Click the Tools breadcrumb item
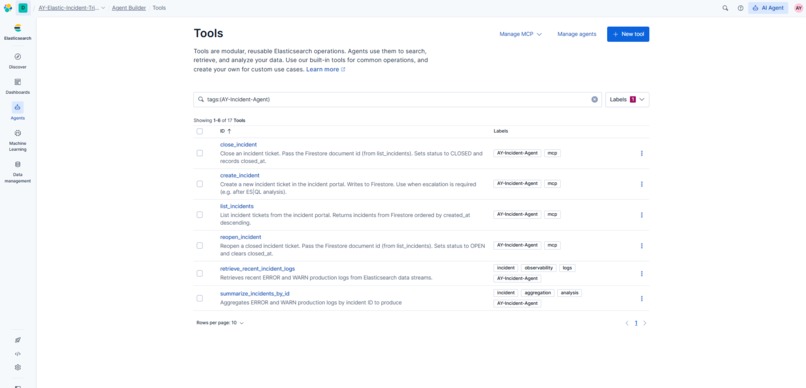806x388 pixels. coord(159,8)
